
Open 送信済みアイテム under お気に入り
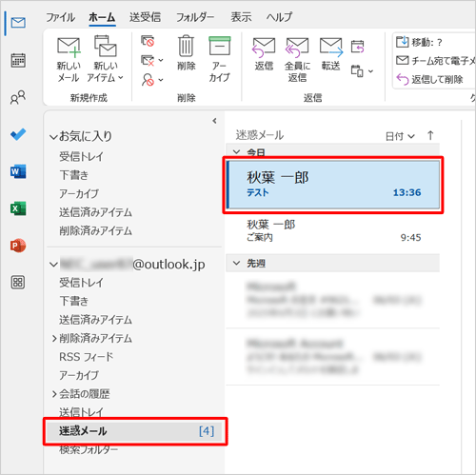(95, 212)
